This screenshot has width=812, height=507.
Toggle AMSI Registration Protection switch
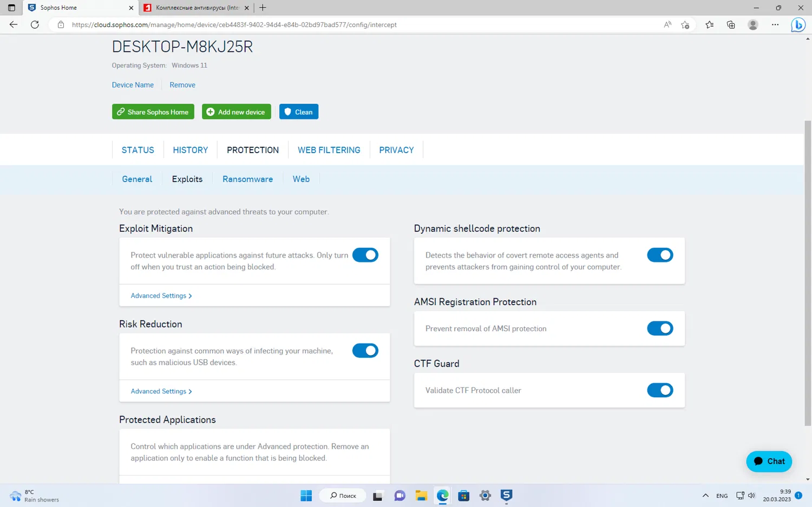pos(660,328)
